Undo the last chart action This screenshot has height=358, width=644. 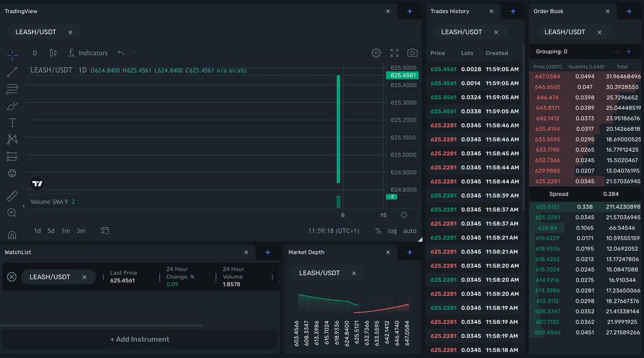tap(121, 53)
